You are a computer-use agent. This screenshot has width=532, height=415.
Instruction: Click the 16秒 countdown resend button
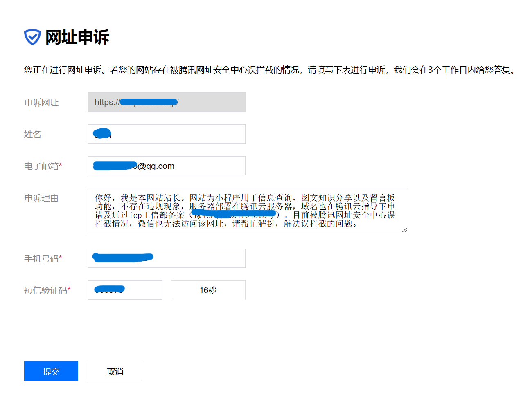point(208,290)
